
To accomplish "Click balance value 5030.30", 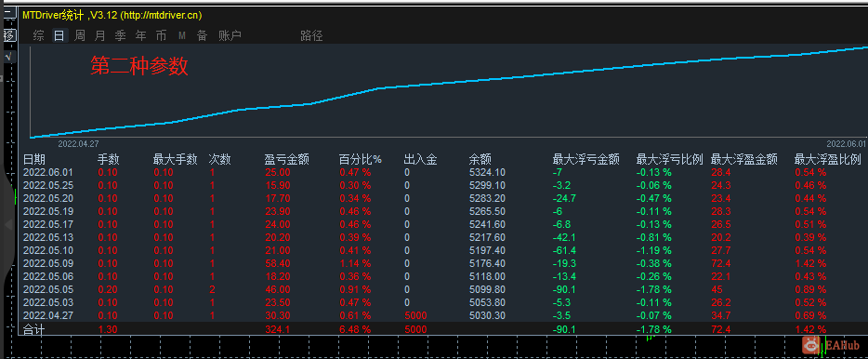I will (x=487, y=315).
